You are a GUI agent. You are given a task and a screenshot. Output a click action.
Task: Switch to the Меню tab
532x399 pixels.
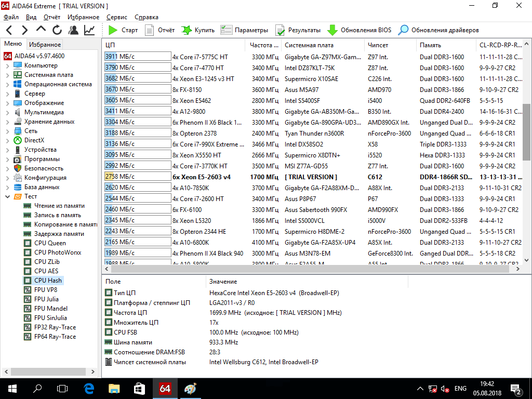click(x=13, y=44)
